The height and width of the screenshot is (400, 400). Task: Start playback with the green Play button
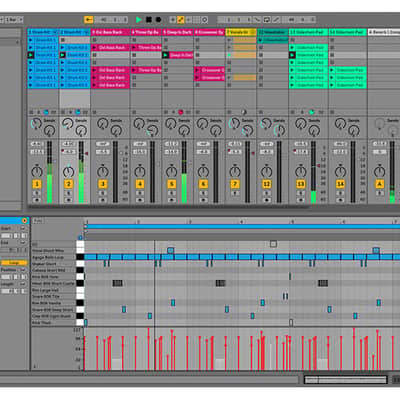tap(139, 20)
